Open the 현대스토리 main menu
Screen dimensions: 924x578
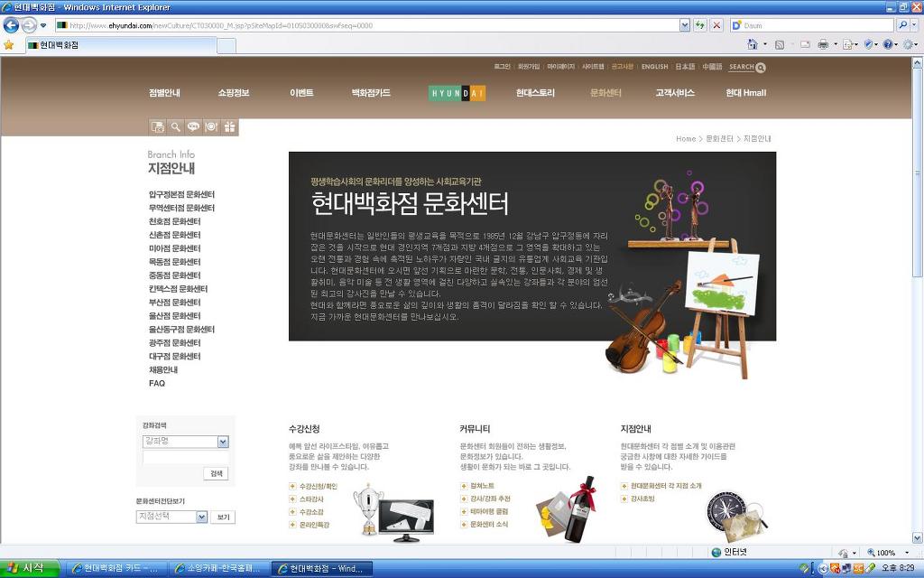coord(535,93)
